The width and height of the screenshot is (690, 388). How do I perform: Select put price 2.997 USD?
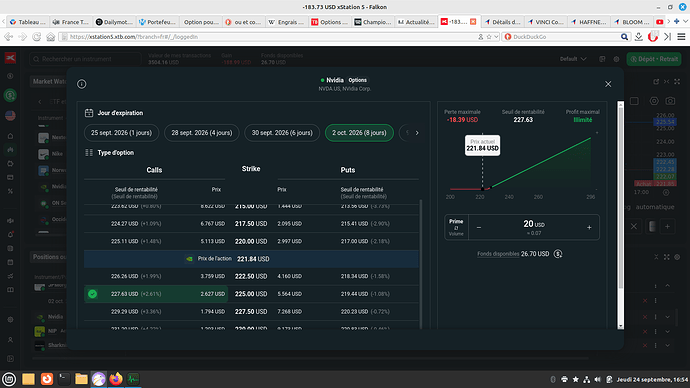point(290,241)
